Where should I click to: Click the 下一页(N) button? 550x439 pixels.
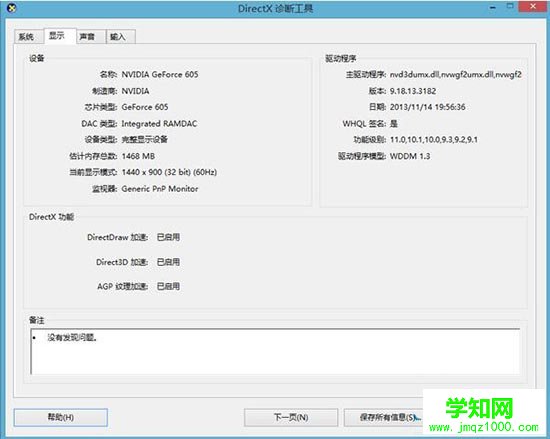tap(291, 417)
